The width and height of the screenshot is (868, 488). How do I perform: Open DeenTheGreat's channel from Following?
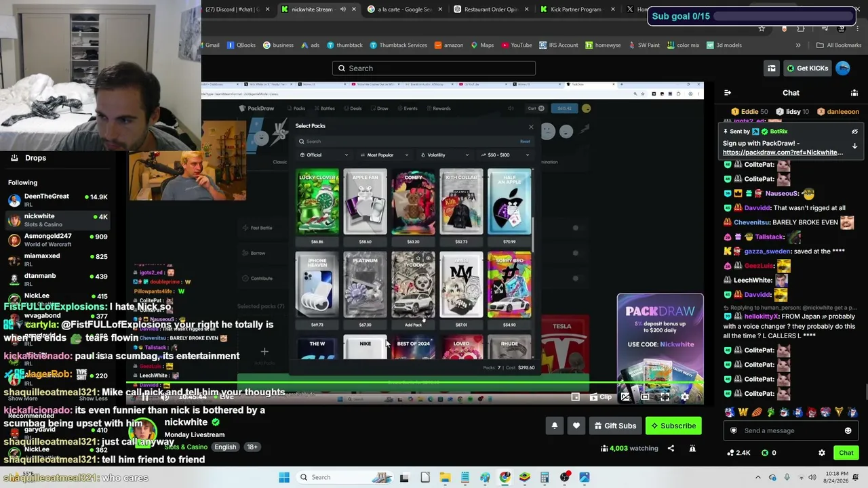58,200
